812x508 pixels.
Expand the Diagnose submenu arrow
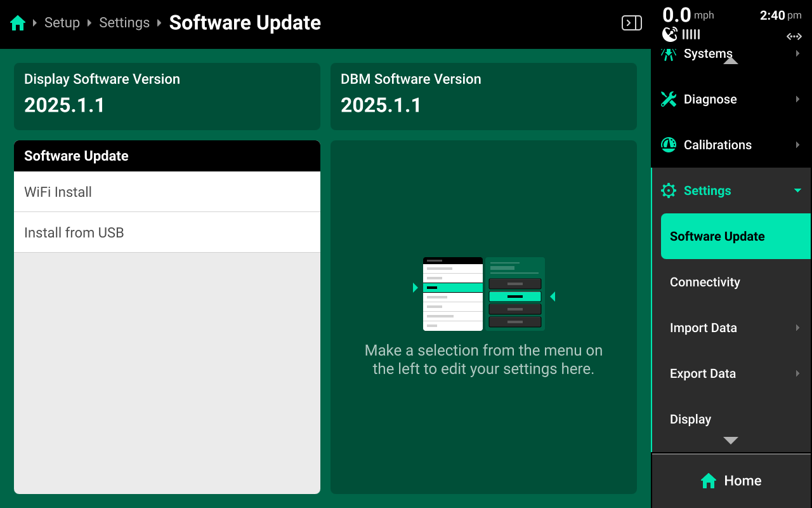[x=798, y=99]
